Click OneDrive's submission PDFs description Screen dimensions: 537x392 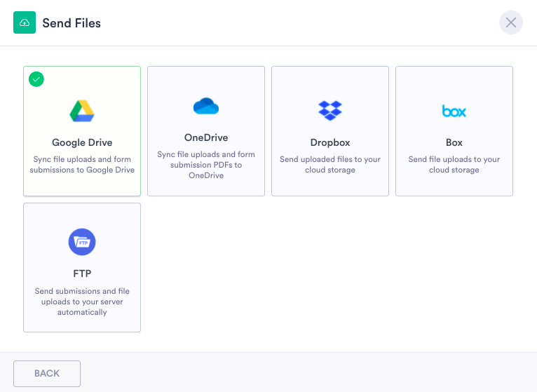tap(206, 165)
